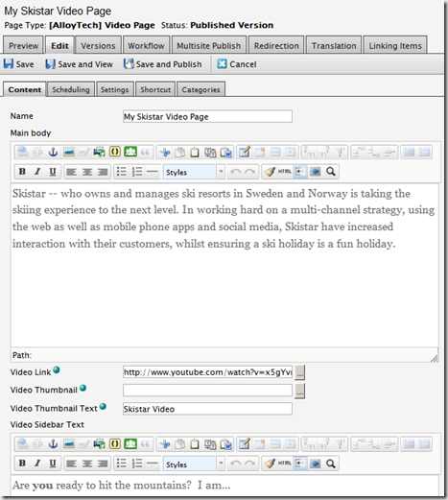
Task: Click the Video Link URL field
Action: tap(207, 372)
